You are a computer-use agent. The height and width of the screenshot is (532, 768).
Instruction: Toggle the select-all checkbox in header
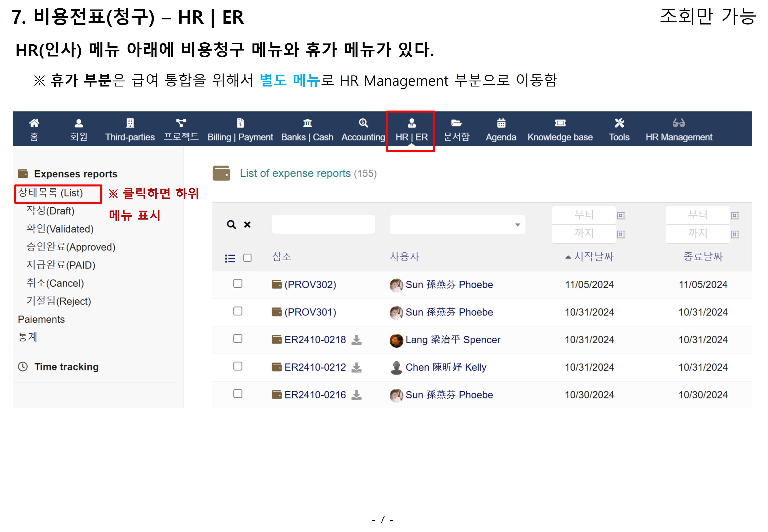coord(248,258)
